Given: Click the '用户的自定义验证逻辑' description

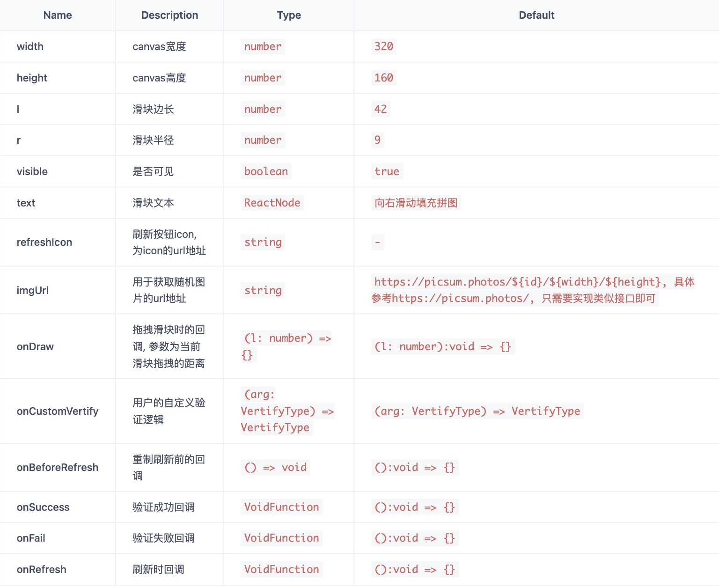Looking at the screenshot, I should coord(169,411).
